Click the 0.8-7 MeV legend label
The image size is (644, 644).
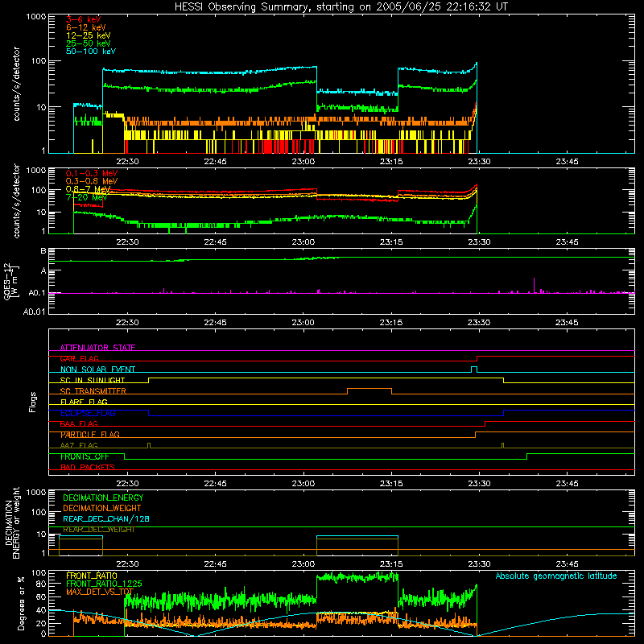[x=88, y=189]
